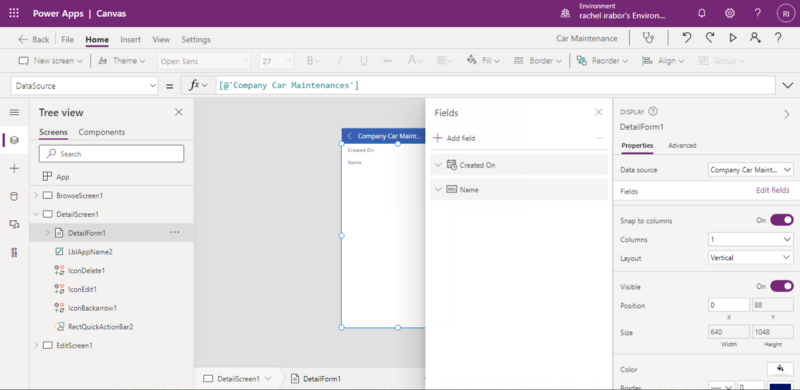Open the Align dropdown

663,61
